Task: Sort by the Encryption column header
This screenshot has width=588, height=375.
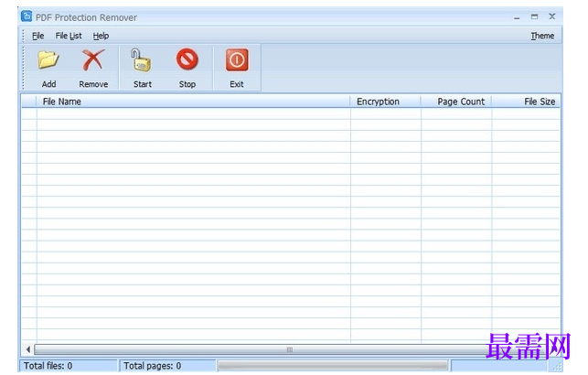Action: [x=386, y=102]
